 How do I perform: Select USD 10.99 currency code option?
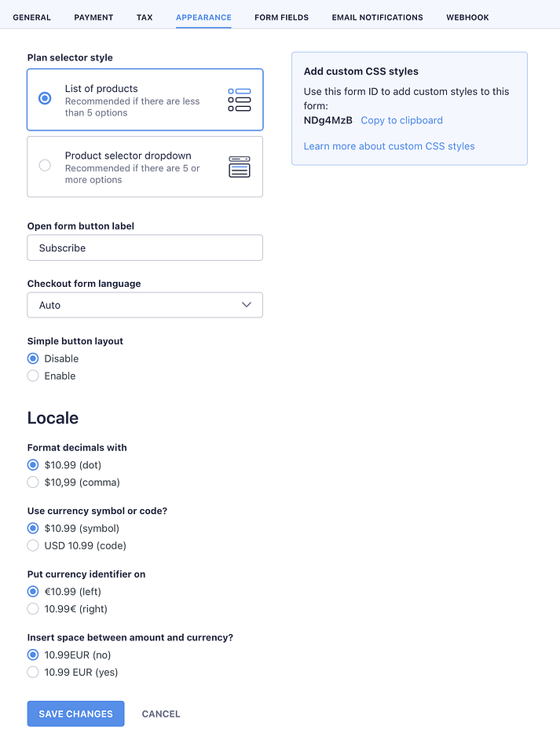tap(33, 545)
